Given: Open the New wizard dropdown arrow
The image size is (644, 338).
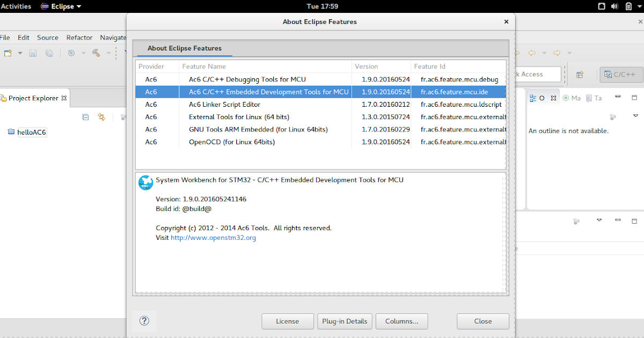Looking at the screenshot, I should pyautogui.click(x=20, y=53).
